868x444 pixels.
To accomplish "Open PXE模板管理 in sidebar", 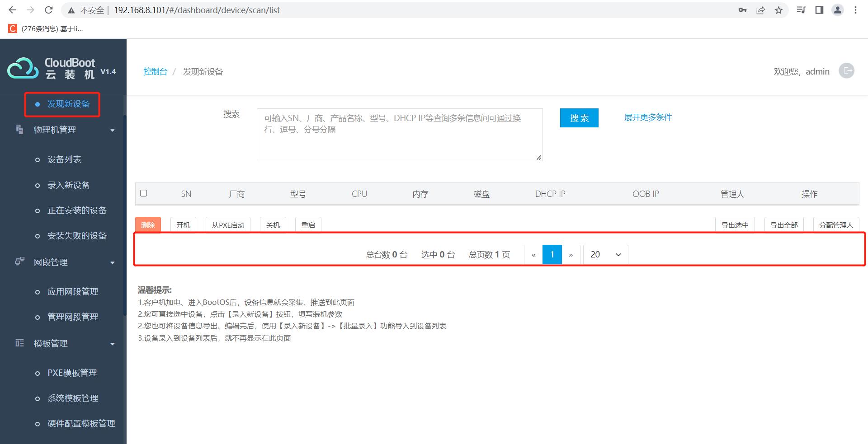I will point(72,373).
